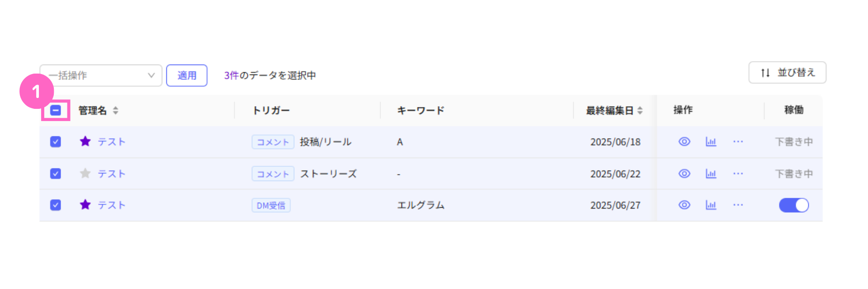Open テスト link in the 2025/06/27 row
Image resolution: width=868 pixels, height=289 pixels.
pyautogui.click(x=112, y=205)
